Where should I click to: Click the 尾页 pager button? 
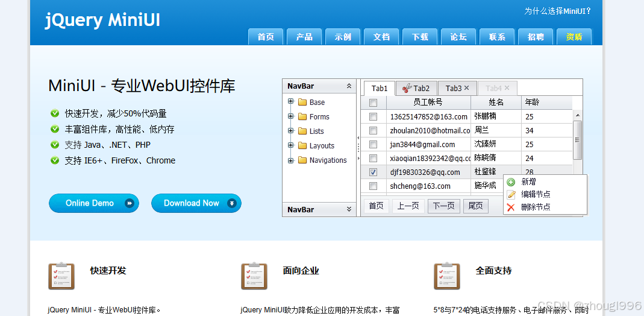(x=475, y=206)
